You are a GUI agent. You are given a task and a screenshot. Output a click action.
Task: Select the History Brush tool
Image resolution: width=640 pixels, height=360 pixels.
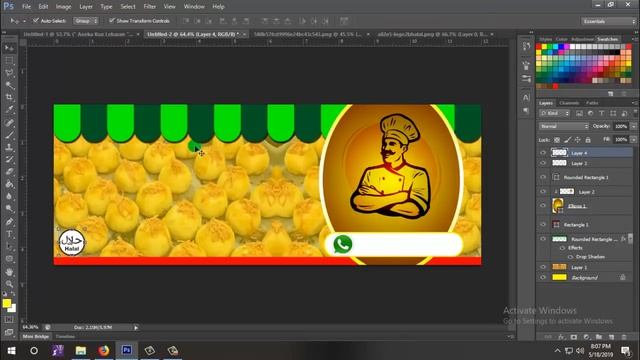pos(9,159)
